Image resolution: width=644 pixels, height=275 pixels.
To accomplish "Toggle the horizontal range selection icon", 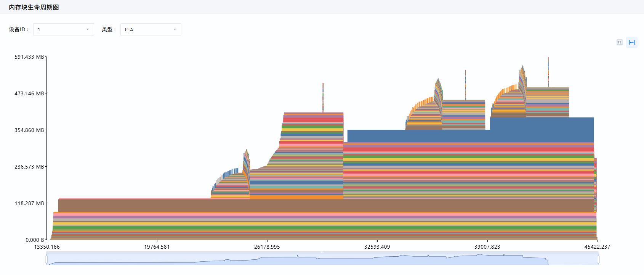I will pos(632,42).
